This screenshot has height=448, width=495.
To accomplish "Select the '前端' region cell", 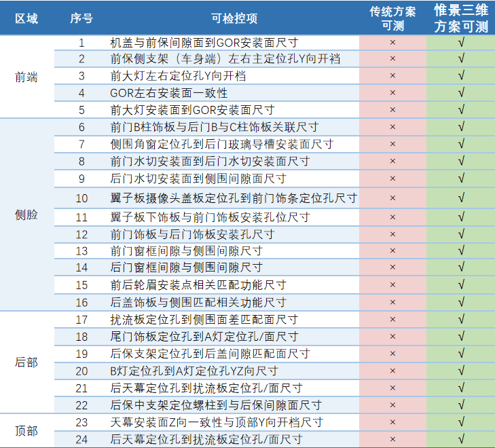I will coord(26,77).
